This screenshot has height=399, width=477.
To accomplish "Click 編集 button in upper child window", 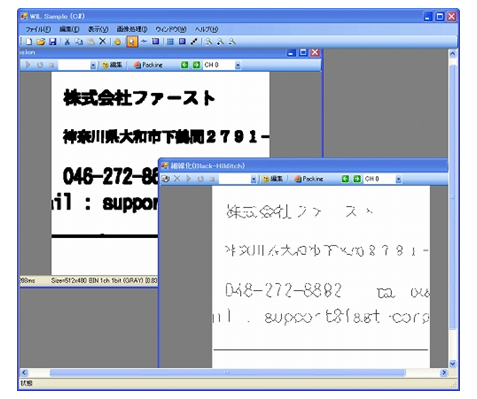I will pyautogui.click(x=112, y=65).
